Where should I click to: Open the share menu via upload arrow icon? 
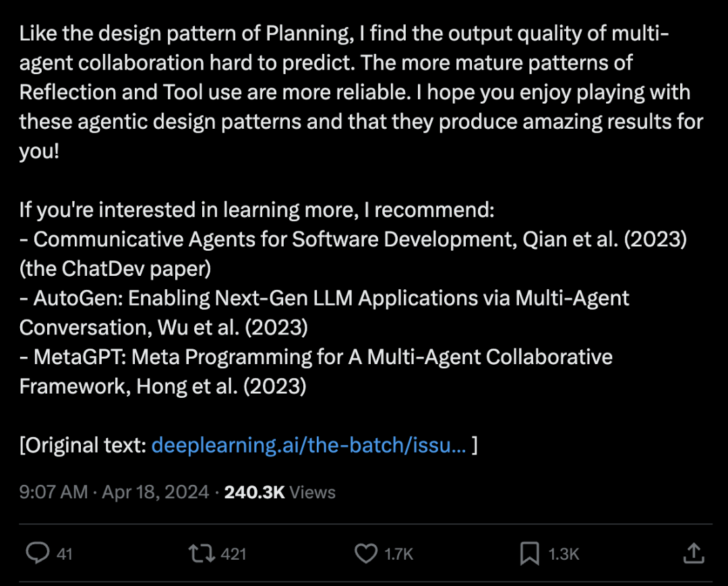tap(694, 553)
